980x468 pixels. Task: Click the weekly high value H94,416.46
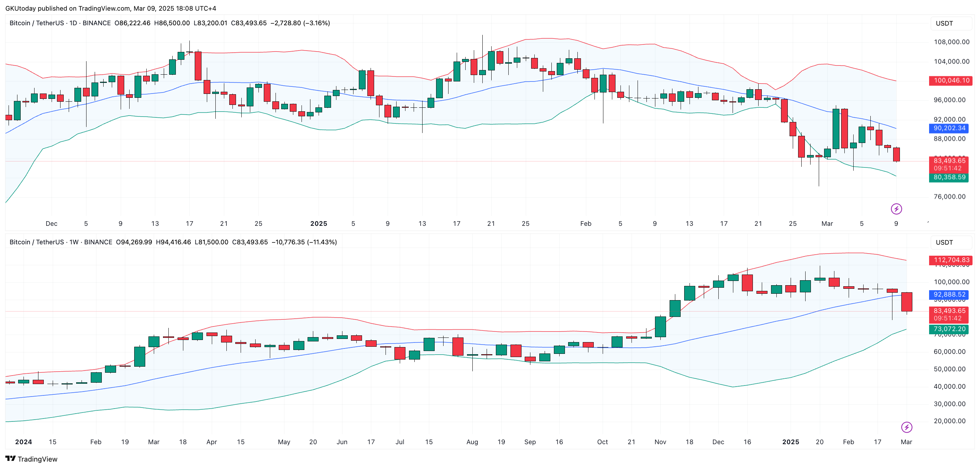click(x=173, y=242)
